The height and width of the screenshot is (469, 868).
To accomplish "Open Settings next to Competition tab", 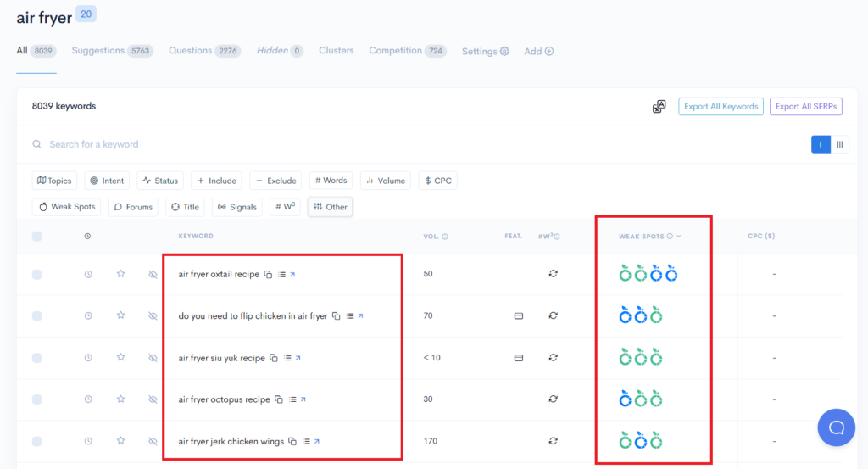I will [486, 52].
